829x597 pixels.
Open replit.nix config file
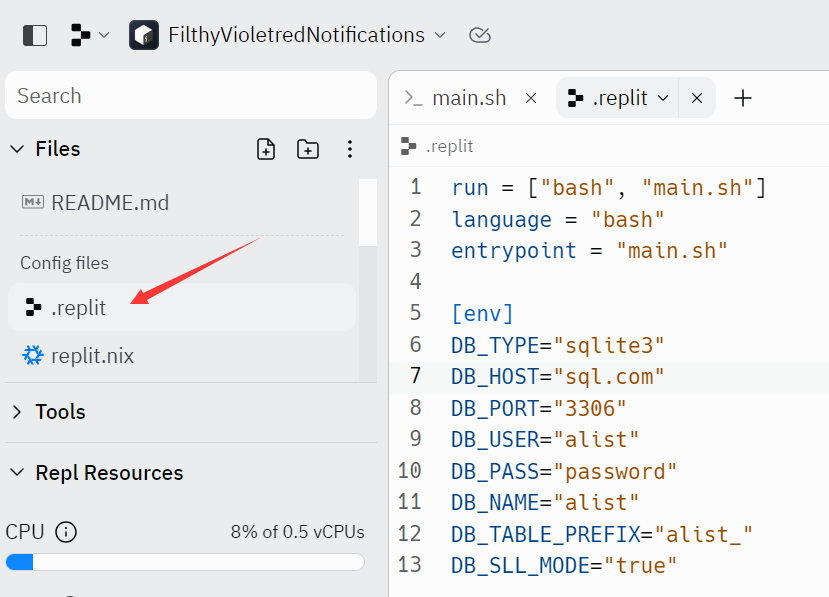point(92,356)
